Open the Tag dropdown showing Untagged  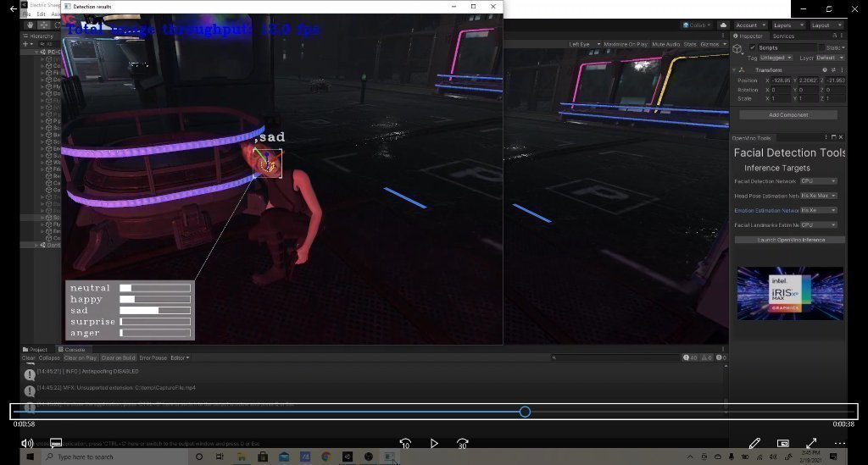pyautogui.click(x=776, y=58)
